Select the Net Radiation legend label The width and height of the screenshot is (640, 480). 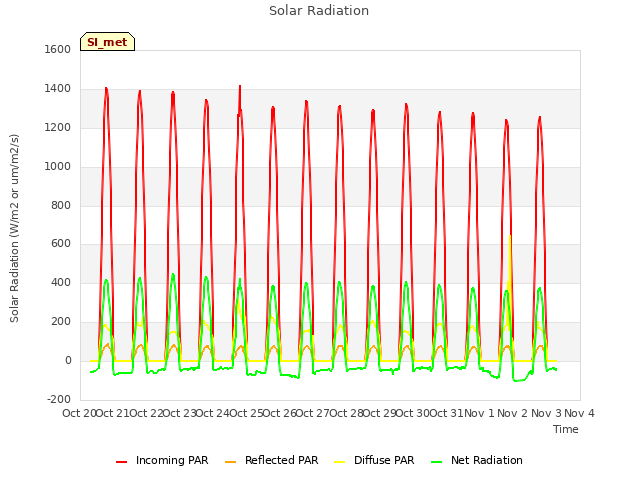point(487,460)
